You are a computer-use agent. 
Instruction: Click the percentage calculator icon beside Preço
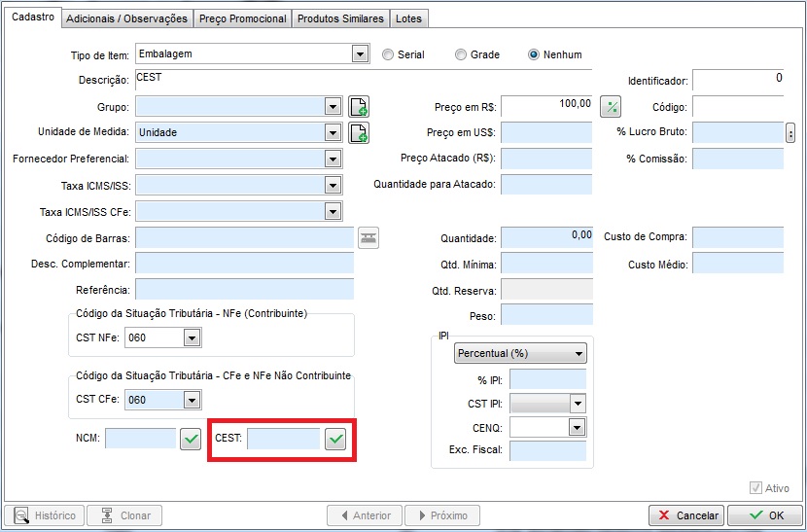pos(611,106)
